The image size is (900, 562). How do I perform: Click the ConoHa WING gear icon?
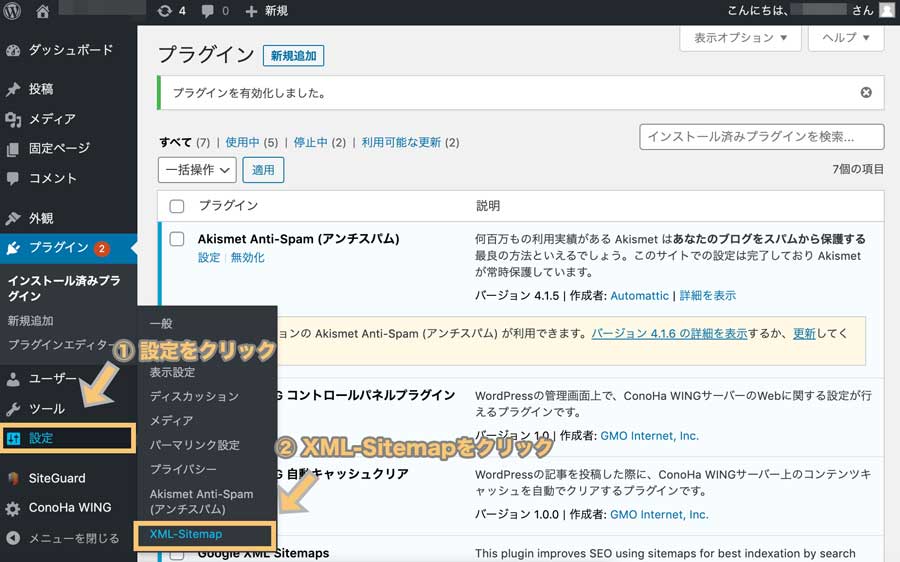point(13,508)
